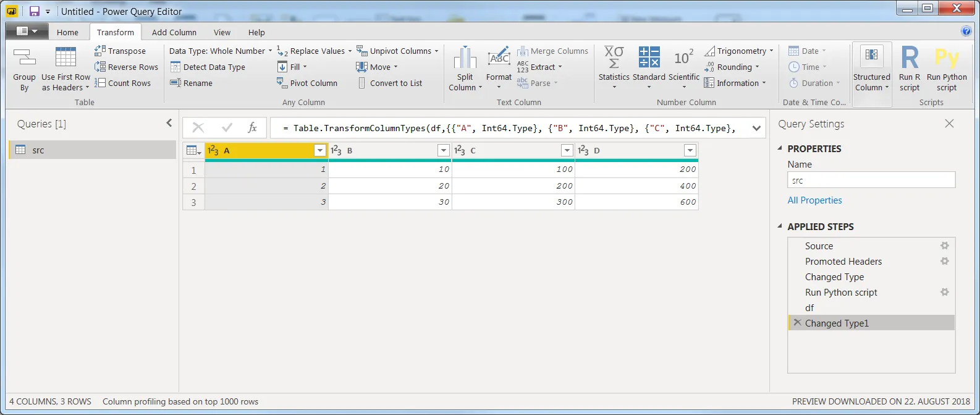Open the filter dropdown for column A

[320, 150]
